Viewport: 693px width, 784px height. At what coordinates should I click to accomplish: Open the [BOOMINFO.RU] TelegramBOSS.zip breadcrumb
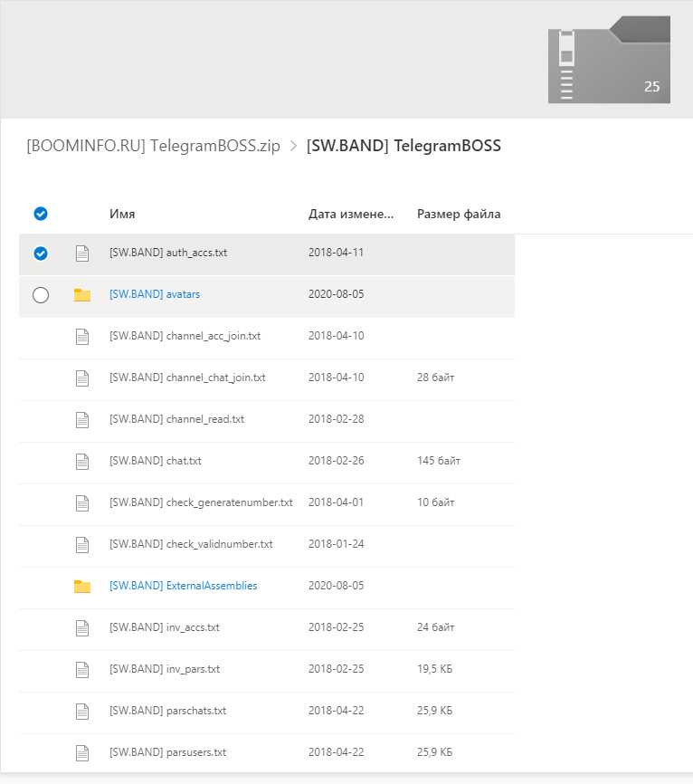click(x=153, y=146)
